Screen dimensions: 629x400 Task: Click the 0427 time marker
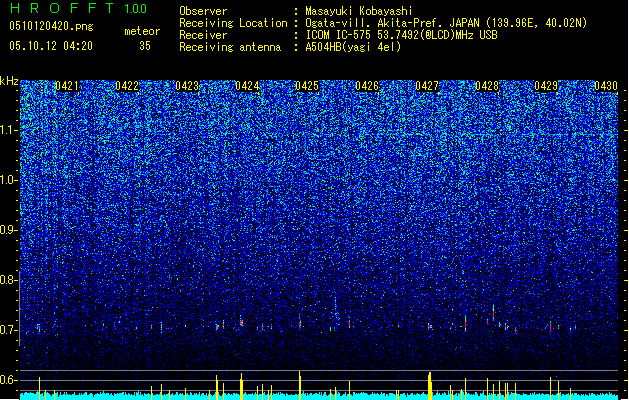[x=427, y=86]
